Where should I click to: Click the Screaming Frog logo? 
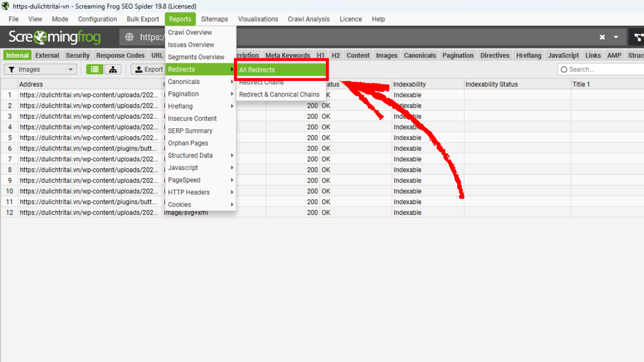pyautogui.click(x=54, y=37)
